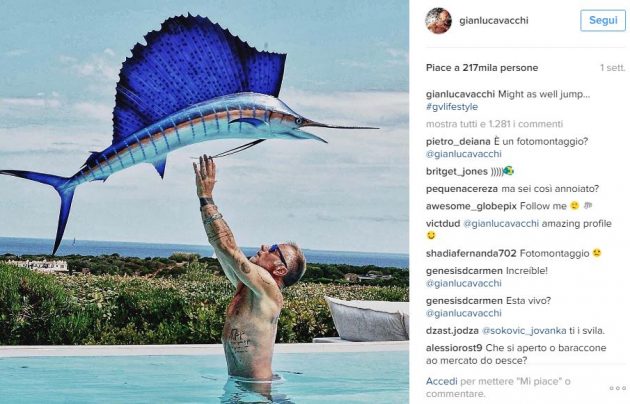The height and width of the screenshot is (404, 630).
Task: Click the sailfish photo image
Action: click(204, 202)
